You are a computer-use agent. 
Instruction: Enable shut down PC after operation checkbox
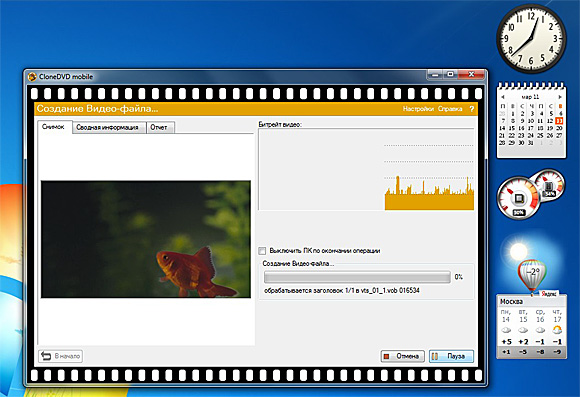pos(262,251)
